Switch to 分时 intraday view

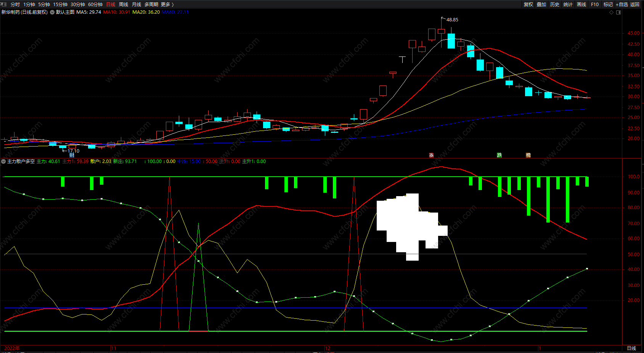[15, 5]
